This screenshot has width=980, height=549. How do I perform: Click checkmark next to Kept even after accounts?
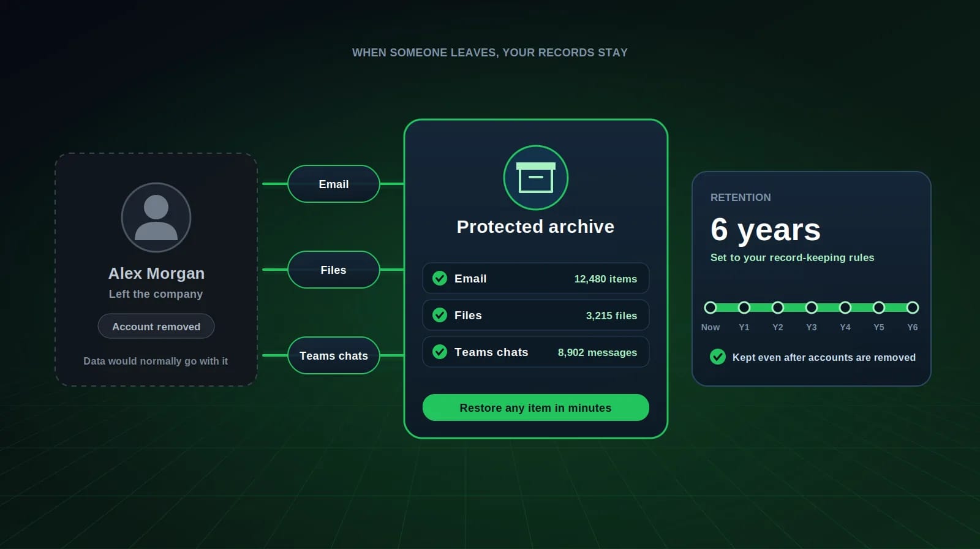pos(718,357)
